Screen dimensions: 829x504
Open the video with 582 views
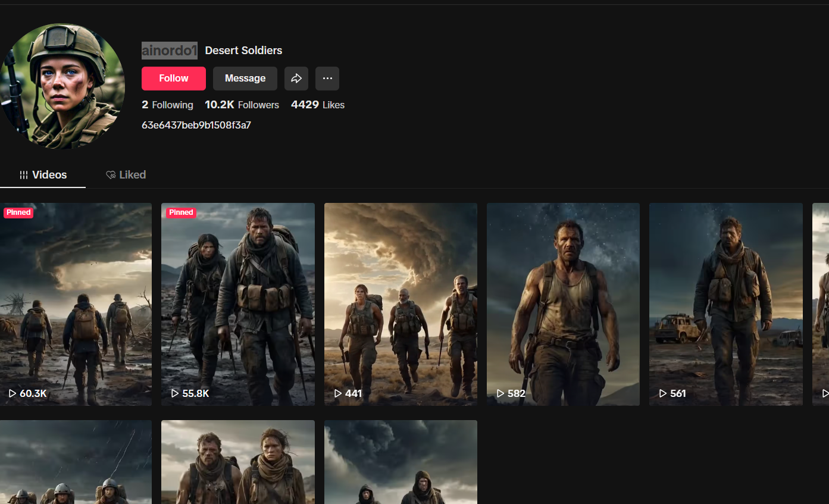(x=563, y=304)
